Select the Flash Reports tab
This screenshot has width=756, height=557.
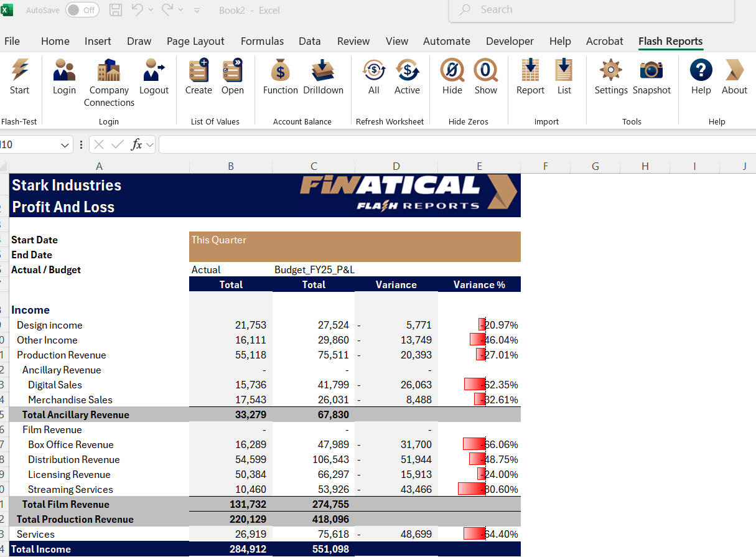pyautogui.click(x=670, y=41)
